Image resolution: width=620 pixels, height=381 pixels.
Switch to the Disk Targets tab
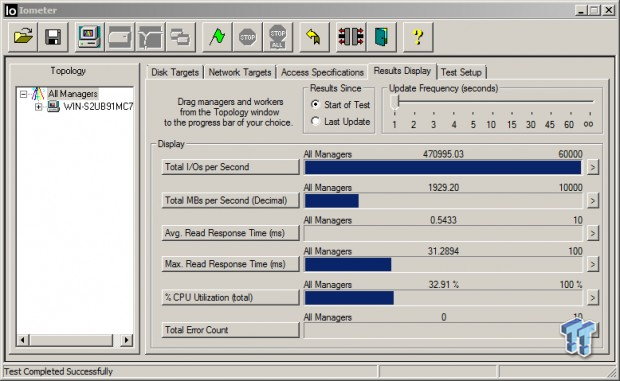coord(175,72)
